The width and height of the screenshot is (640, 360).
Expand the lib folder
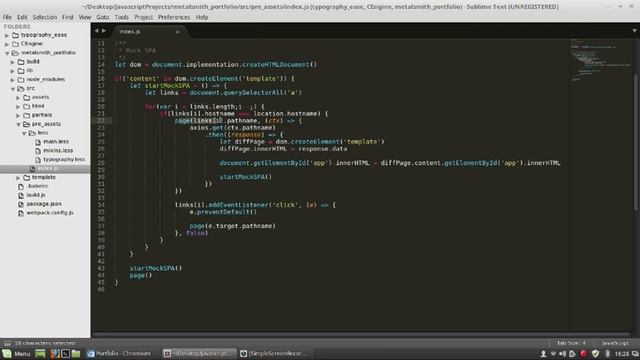[13, 71]
